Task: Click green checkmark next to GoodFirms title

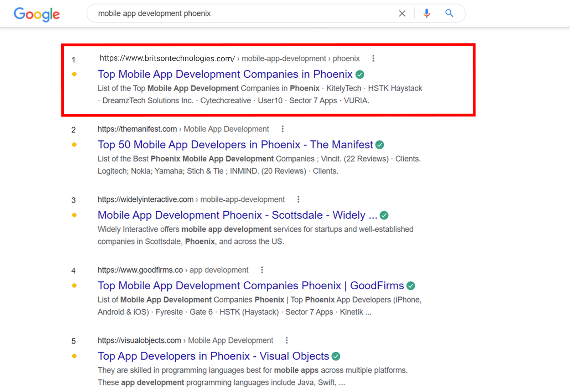Action: click(411, 286)
